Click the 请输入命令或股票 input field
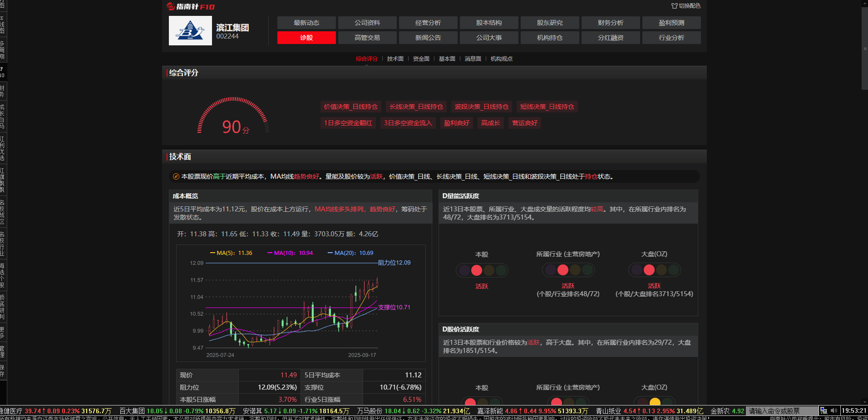This screenshot has width=868, height=420. (782, 411)
